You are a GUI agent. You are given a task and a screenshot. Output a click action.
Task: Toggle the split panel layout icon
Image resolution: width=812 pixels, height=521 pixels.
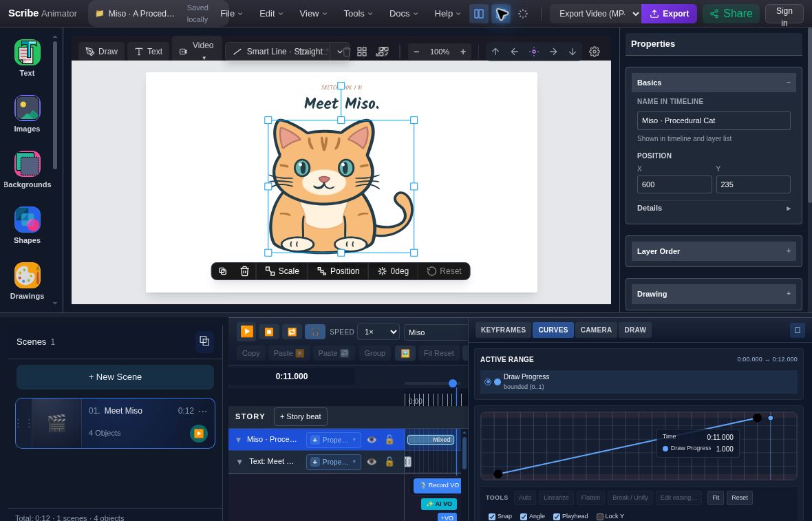[x=478, y=14]
